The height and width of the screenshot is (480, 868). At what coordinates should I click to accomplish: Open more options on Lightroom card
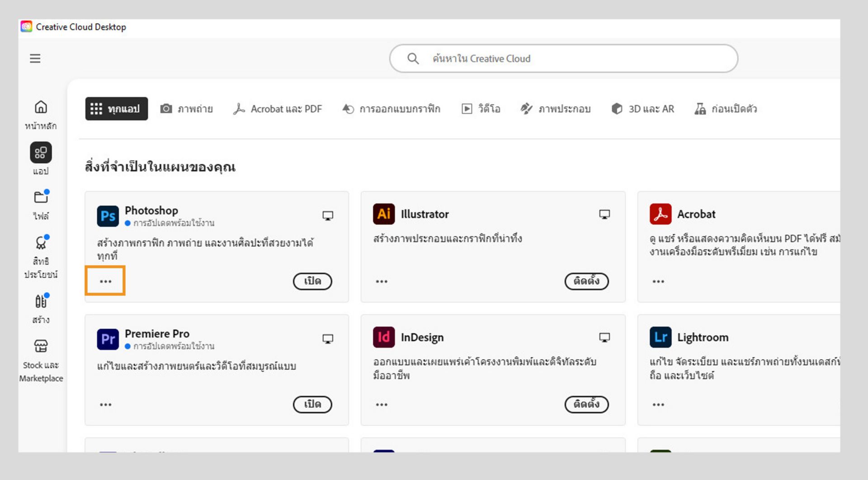658,404
